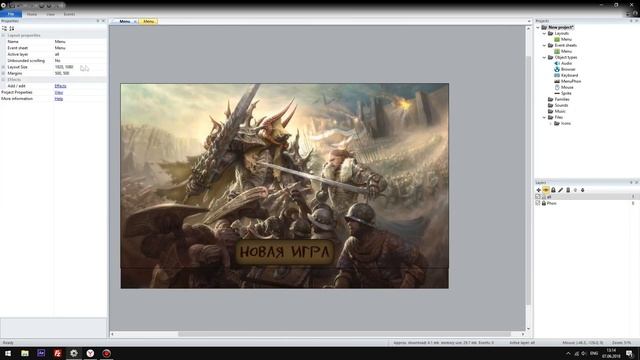Viewport: 640px width, 360px height.
Task: Switch to the Home ribbon tab
Action: pyautogui.click(x=32, y=14)
